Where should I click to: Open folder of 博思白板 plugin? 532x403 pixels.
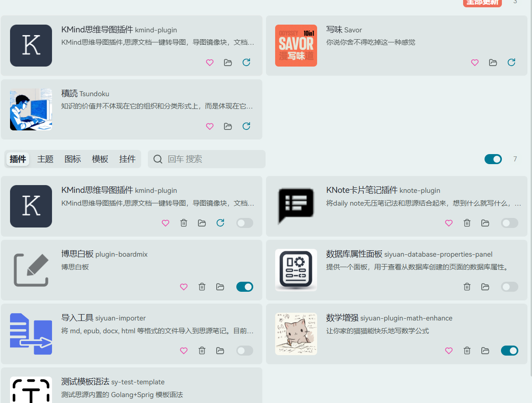220,287
